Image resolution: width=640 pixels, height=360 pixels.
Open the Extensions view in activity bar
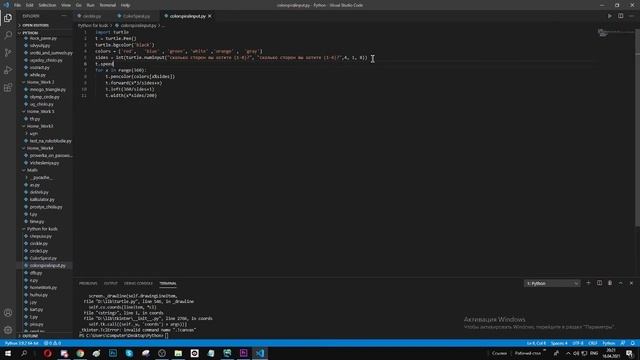point(8,88)
